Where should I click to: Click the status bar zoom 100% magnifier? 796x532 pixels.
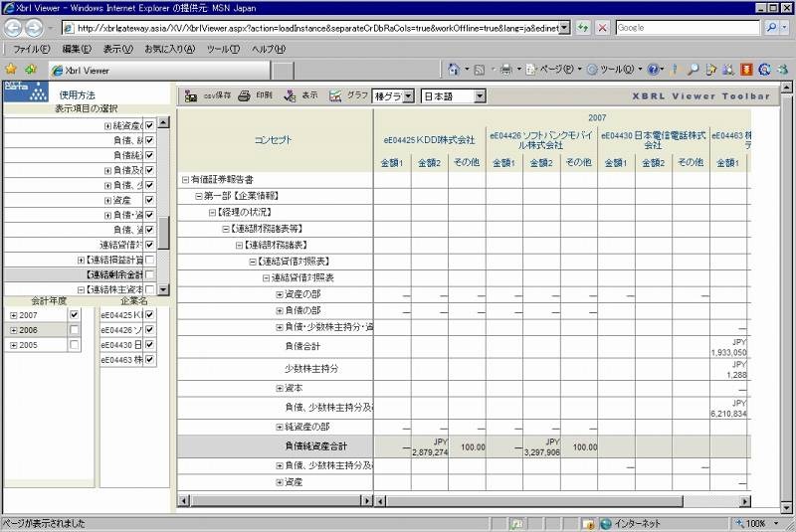pos(739,523)
